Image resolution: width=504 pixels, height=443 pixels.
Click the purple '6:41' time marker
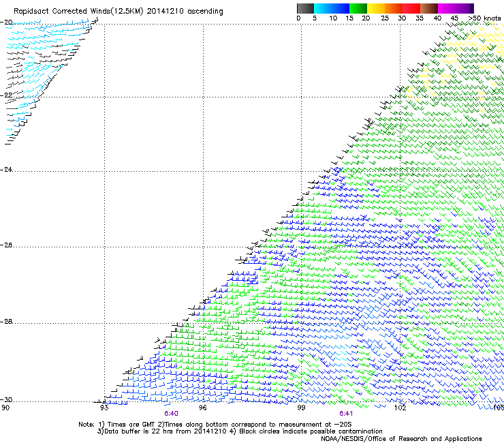click(x=346, y=414)
